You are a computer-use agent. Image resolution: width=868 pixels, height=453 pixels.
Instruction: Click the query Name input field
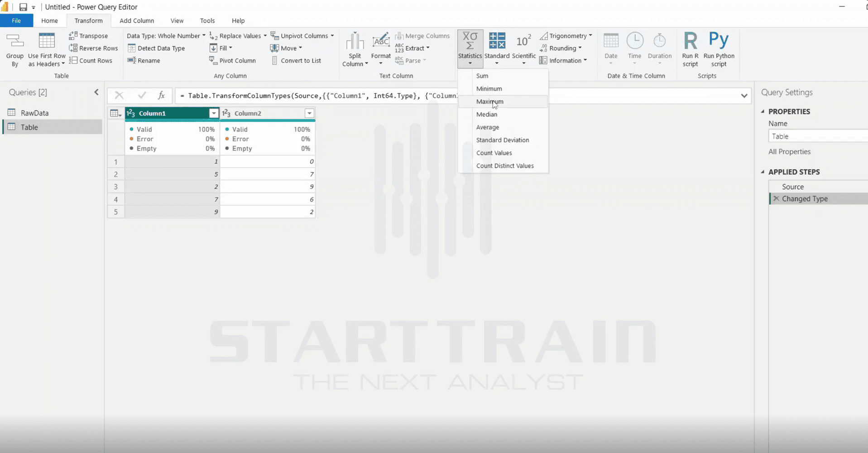818,136
